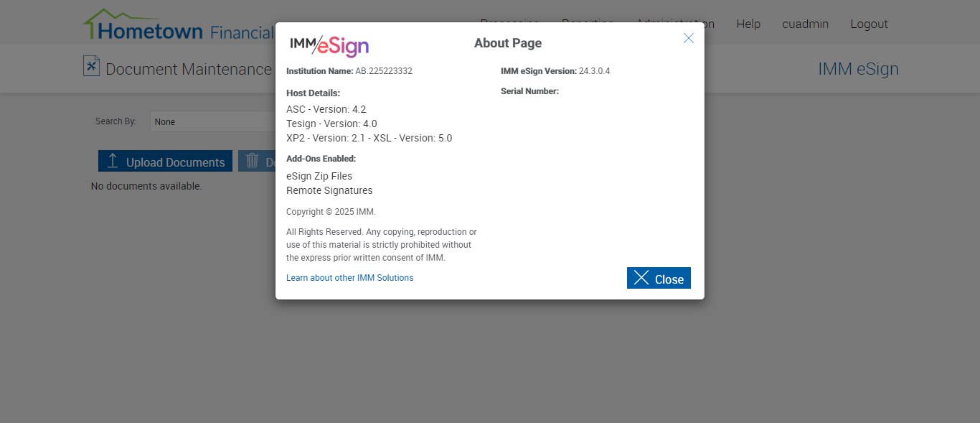Select the Tesign - Version: 4.0 line

pyautogui.click(x=331, y=124)
